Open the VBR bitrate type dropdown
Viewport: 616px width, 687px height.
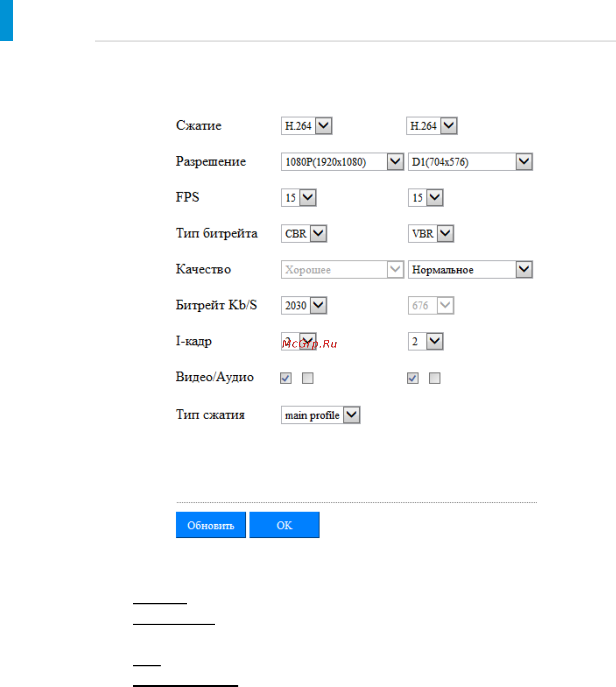431,234
